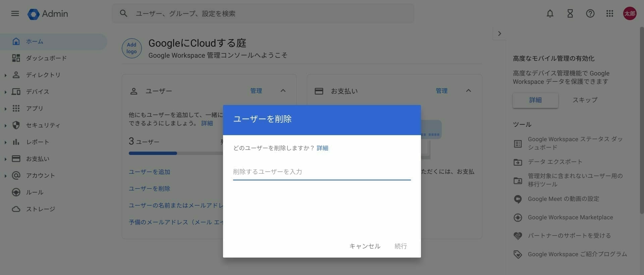Screen dimensions: 644x275
Task: Click the アカウント at-sign icon
Action: [x=16, y=175]
